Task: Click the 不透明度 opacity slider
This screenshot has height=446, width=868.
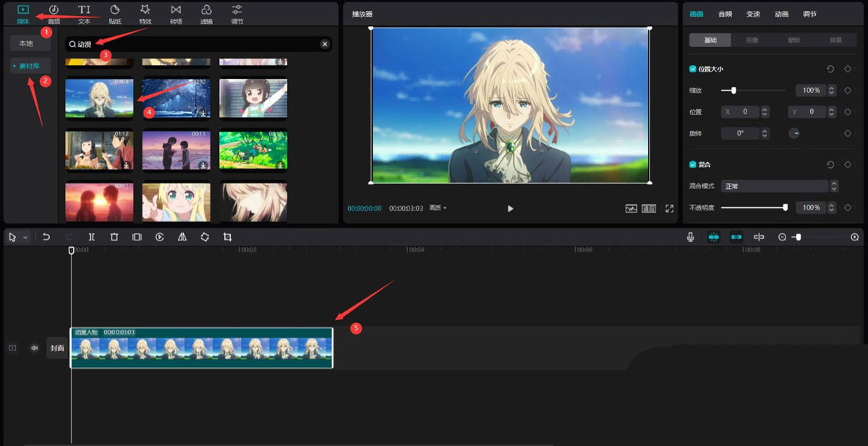Action: click(753, 208)
